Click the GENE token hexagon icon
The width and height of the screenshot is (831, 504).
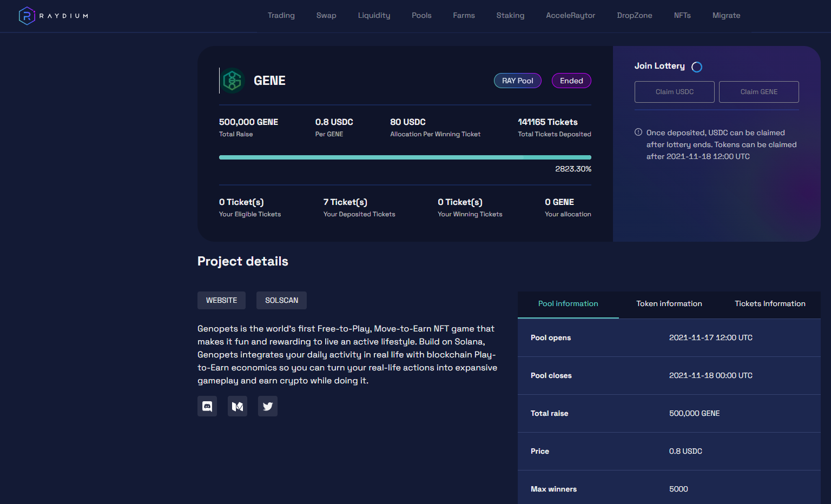(233, 81)
